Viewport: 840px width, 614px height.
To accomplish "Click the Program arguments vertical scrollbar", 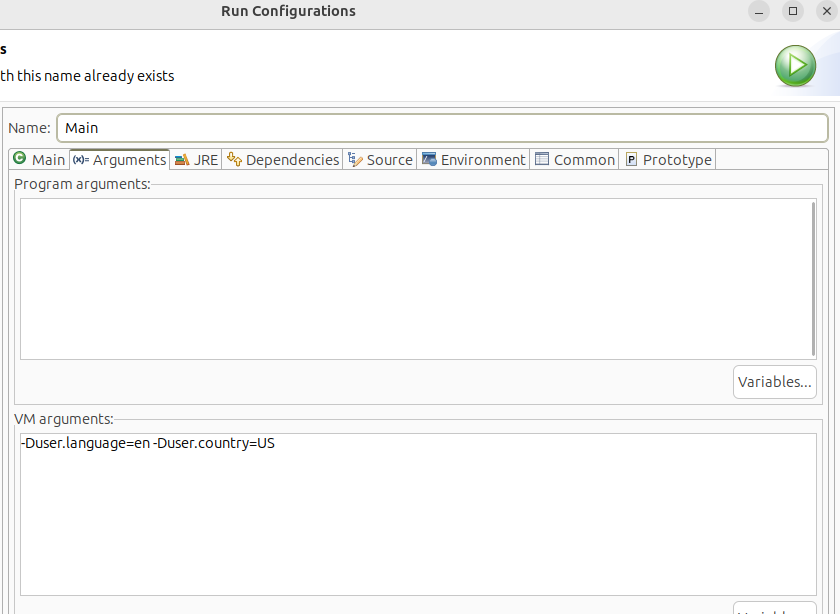I will point(813,278).
